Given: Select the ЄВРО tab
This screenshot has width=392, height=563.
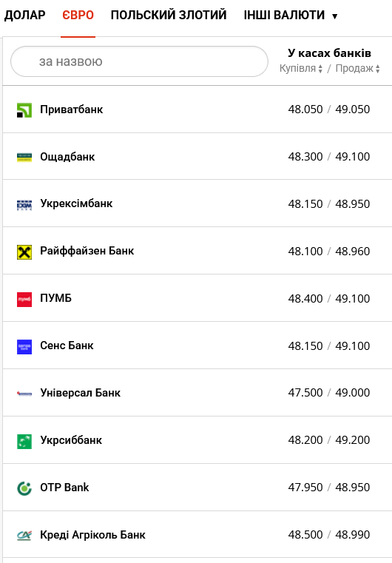Looking at the screenshot, I should coord(78,15).
